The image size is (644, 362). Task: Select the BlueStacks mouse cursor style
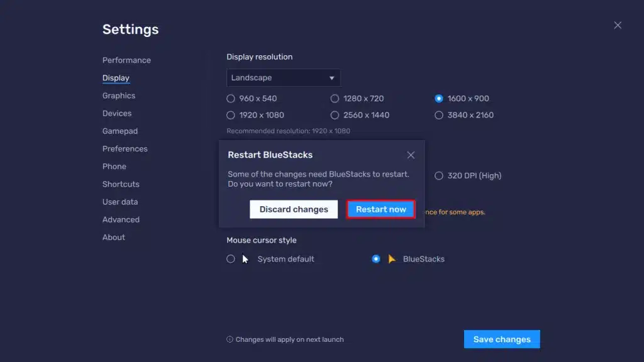coord(376,259)
